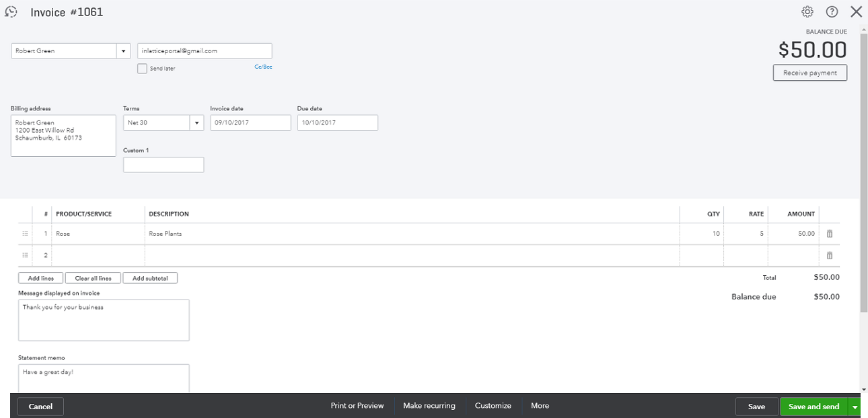This screenshot has width=868, height=418.
Task: Click into the Invoice date field
Action: tap(250, 123)
